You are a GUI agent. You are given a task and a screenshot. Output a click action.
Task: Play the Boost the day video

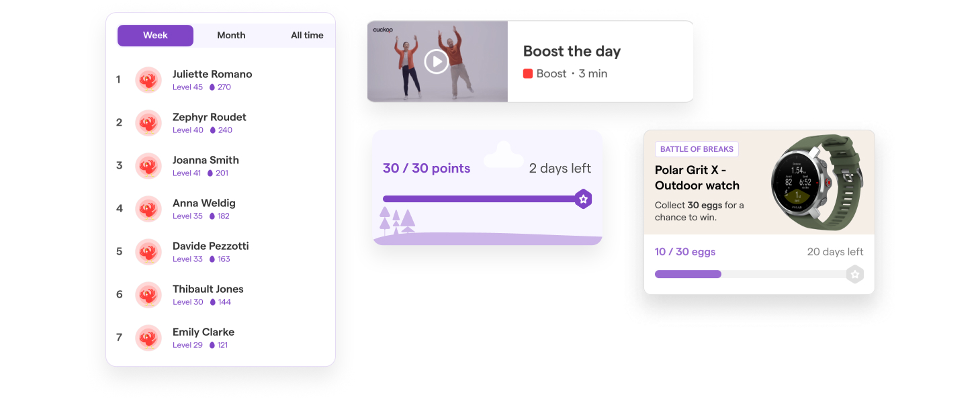437,62
